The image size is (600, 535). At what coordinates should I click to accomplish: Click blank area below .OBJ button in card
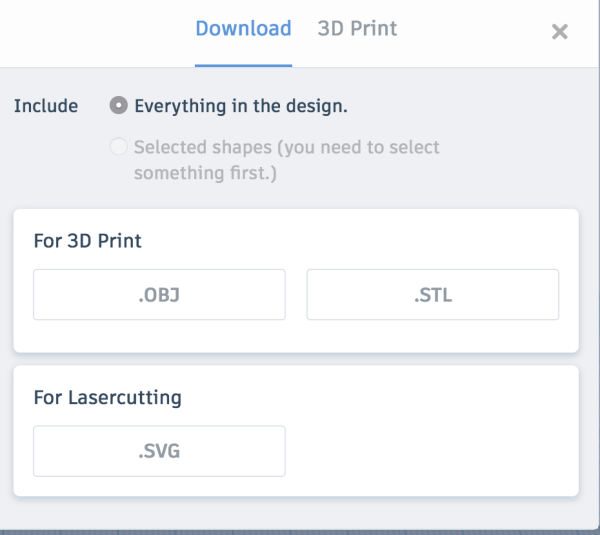click(x=159, y=336)
